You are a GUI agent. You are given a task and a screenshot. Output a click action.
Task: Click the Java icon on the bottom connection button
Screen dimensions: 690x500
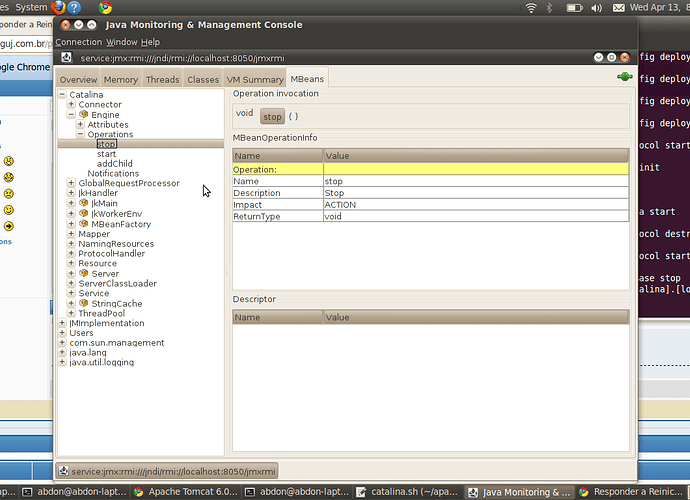coord(63,471)
